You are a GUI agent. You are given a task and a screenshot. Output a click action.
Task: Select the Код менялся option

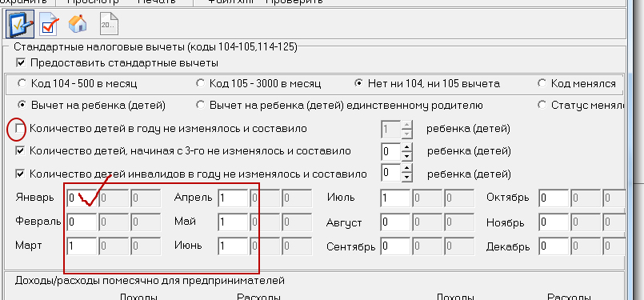542,83
